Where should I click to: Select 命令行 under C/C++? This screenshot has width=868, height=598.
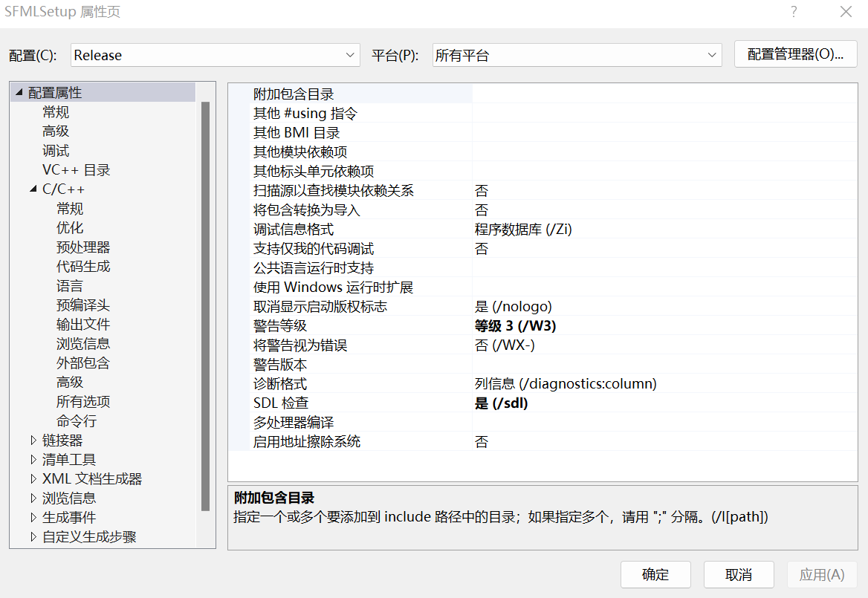(x=77, y=421)
